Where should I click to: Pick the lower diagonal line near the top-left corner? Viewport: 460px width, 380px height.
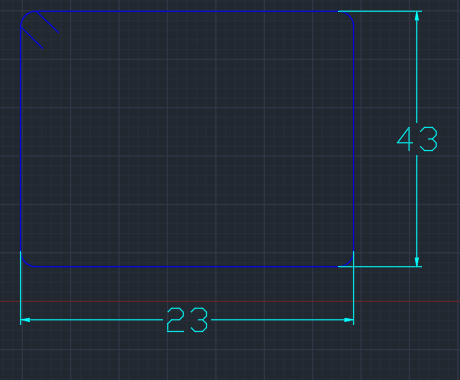32,37
